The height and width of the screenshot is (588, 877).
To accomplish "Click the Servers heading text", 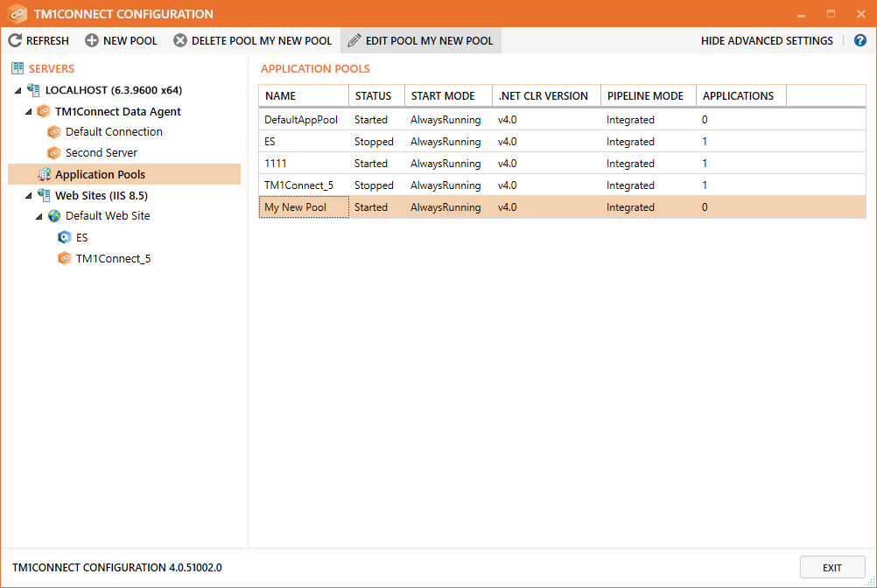I will point(52,69).
